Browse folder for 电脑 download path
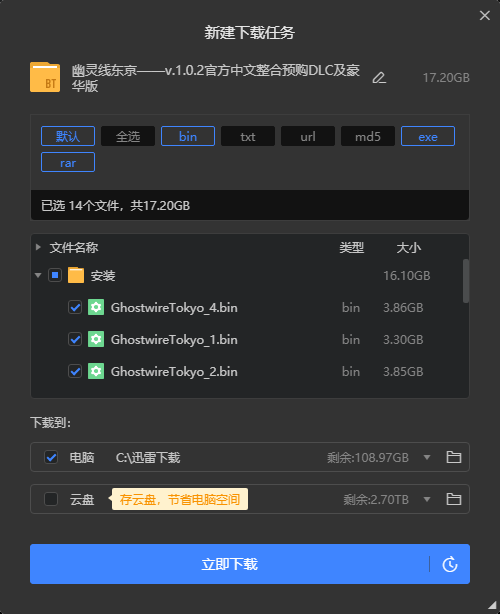The image size is (500, 614). click(x=454, y=457)
